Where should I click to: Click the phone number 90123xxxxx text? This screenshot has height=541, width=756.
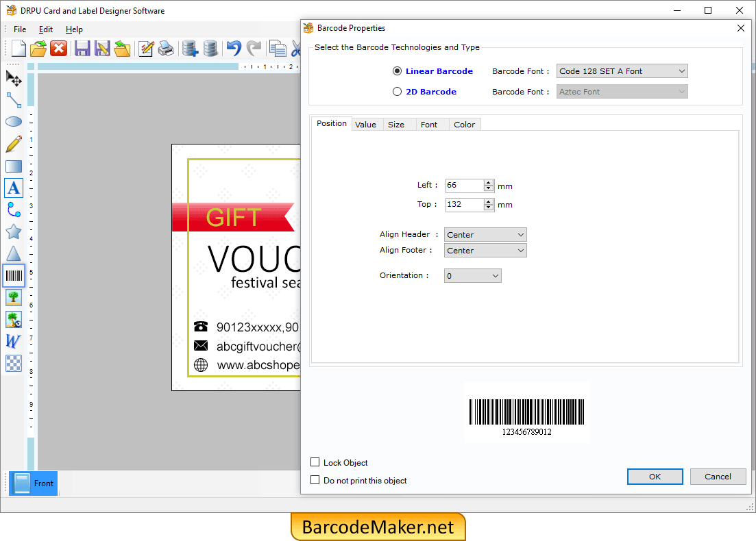tap(258, 327)
